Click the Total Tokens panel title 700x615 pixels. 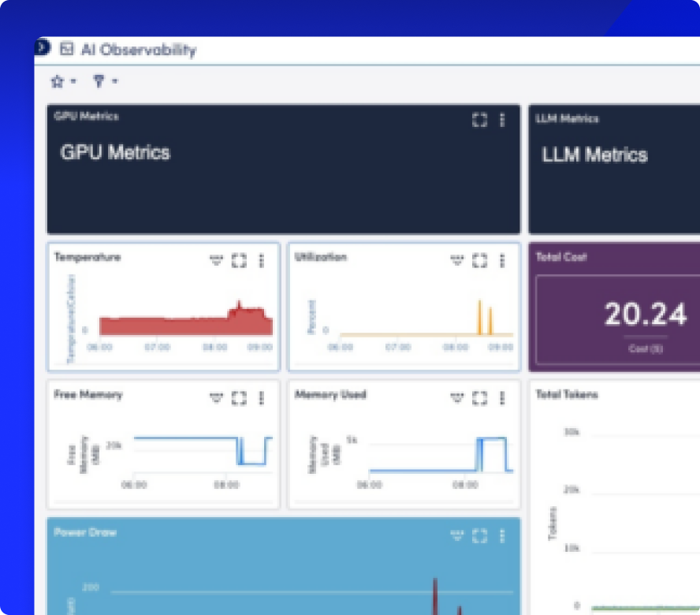coord(567,394)
